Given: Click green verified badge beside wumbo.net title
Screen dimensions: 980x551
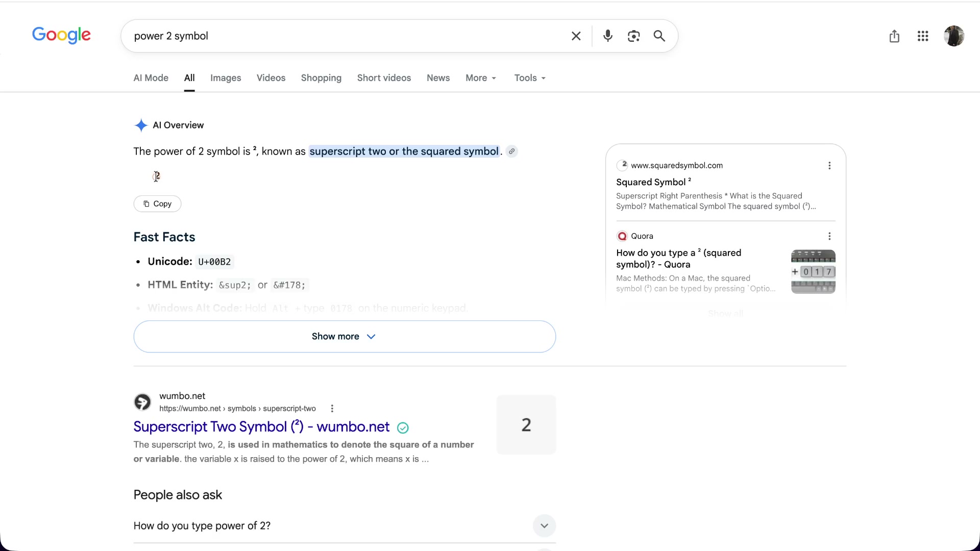Looking at the screenshot, I should 403,428.
